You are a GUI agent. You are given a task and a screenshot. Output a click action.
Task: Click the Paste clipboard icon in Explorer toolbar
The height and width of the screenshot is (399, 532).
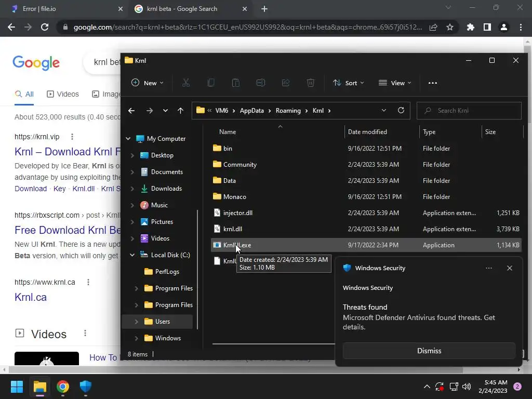[x=236, y=83]
